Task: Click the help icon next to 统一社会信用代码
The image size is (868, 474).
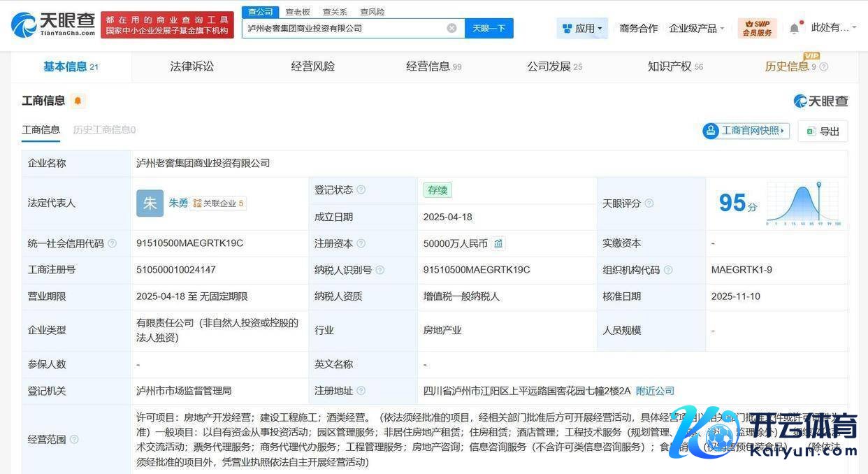Action: 113,244
